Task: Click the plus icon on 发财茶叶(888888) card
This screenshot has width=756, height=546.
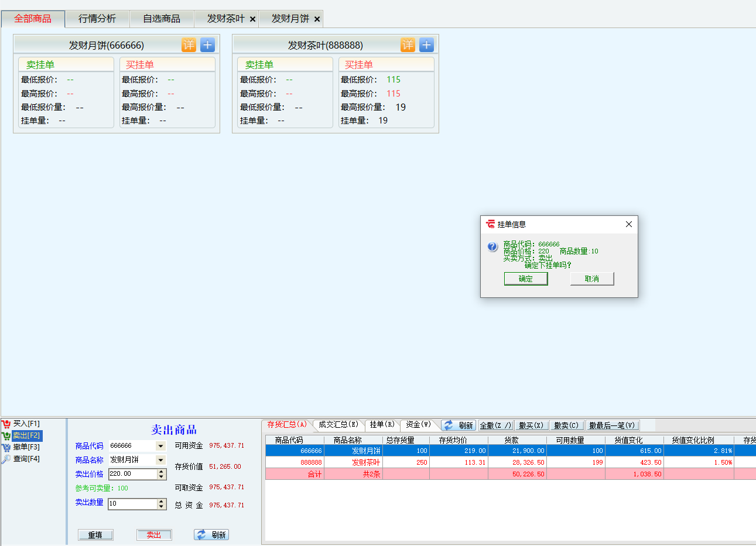Action: pos(427,44)
